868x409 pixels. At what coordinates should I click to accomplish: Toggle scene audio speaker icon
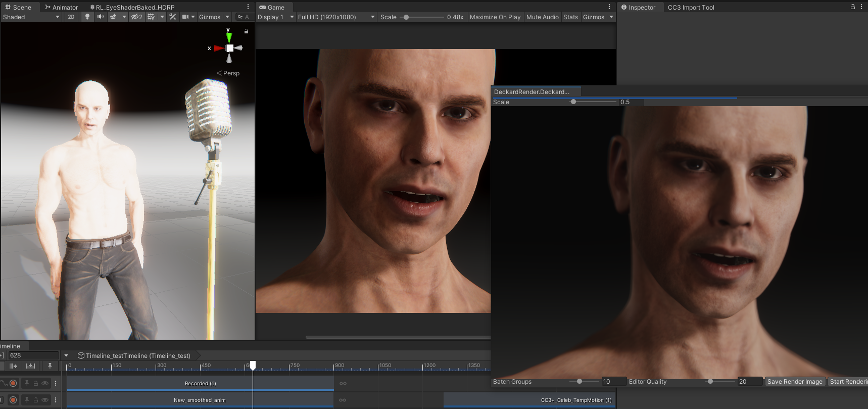coord(100,17)
